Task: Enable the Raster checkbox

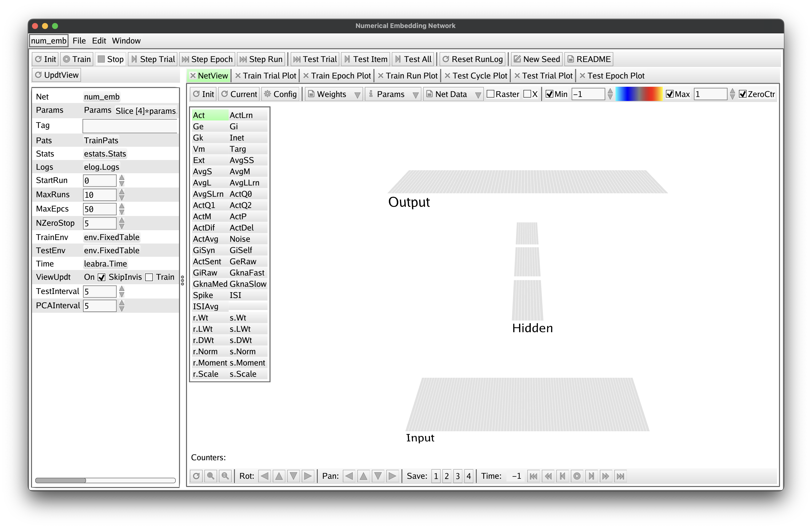Action: point(490,94)
